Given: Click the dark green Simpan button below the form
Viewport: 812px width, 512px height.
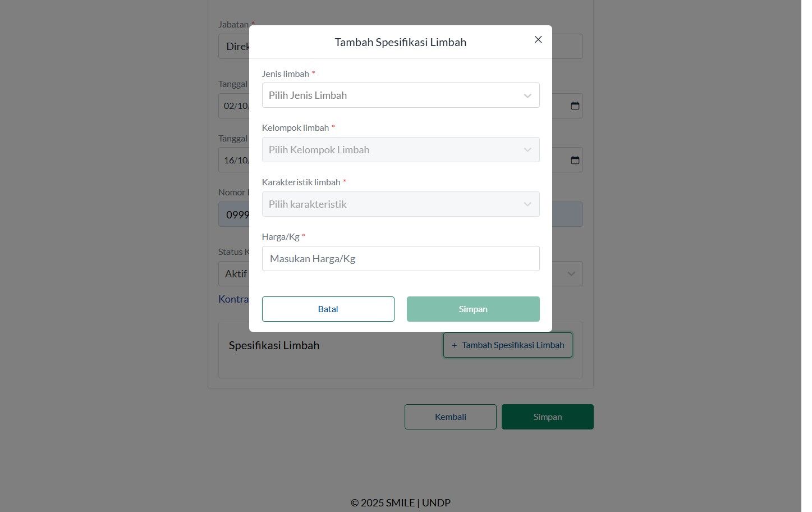Looking at the screenshot, I should click(x=548, y=417).
